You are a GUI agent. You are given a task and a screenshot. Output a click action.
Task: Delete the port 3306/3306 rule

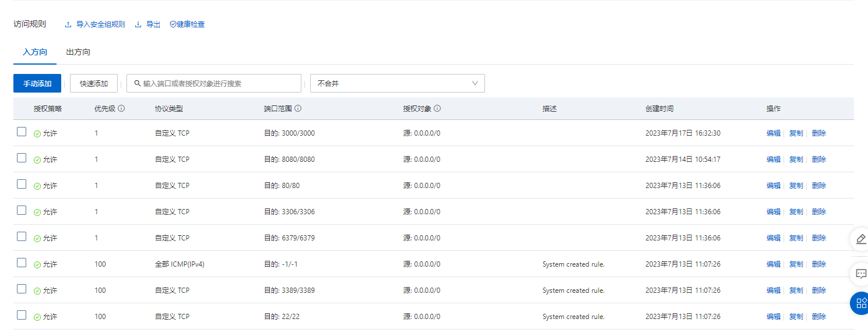tap(819, 212)
